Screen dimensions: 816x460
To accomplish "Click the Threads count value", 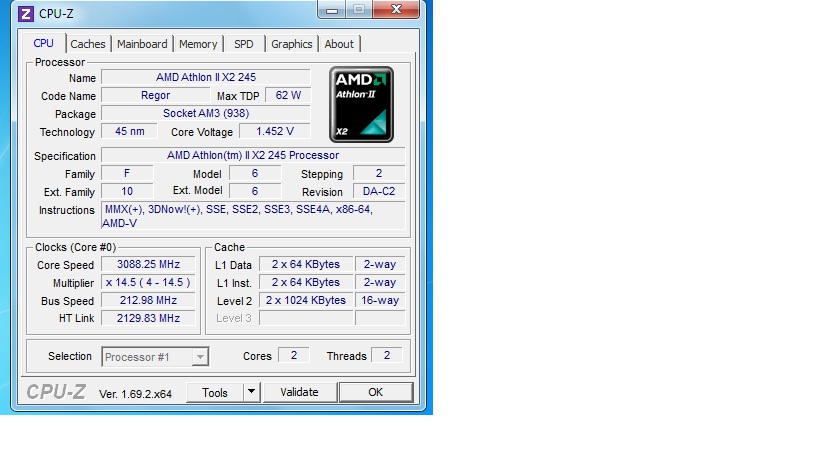I will point(387,355).
